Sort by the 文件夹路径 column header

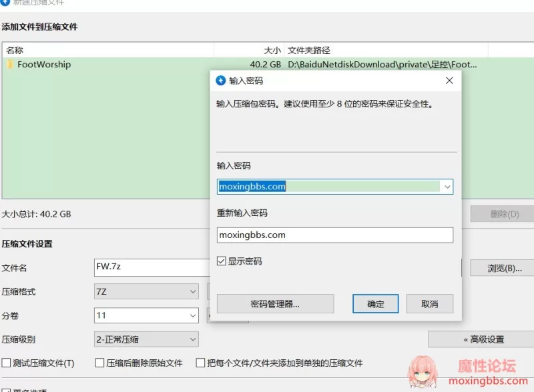click(x=386, y=51)
